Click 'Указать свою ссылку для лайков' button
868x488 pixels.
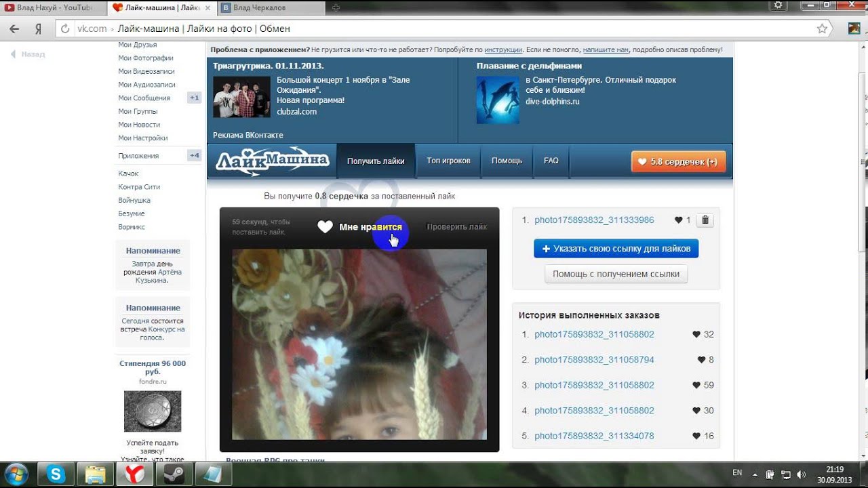pyautogui.click(x=616, y=249)
